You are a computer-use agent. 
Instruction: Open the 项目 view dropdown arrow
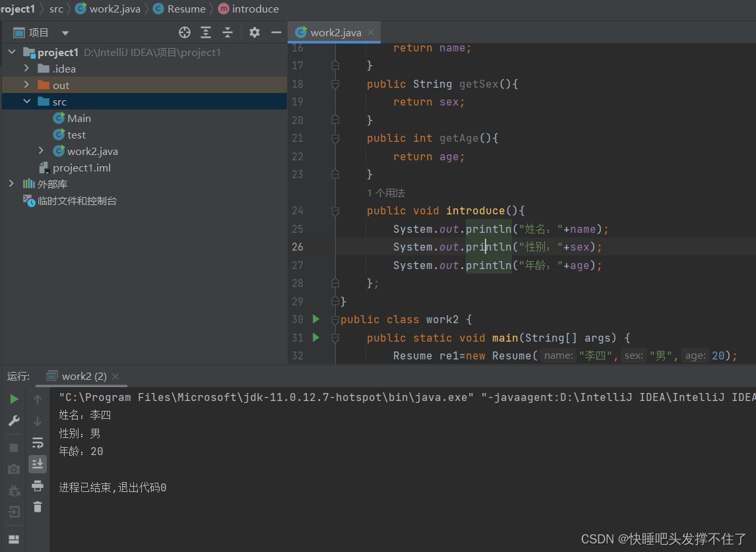(65, 33)
